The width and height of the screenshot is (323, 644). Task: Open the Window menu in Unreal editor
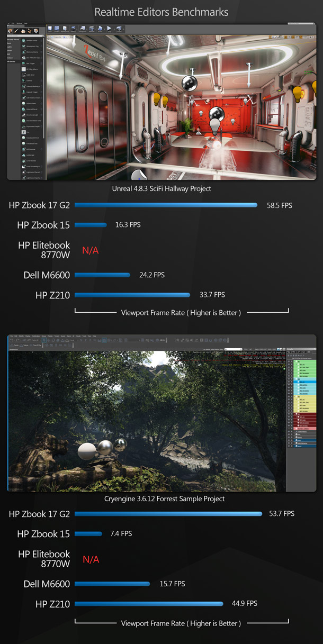[x=19, y=24]
